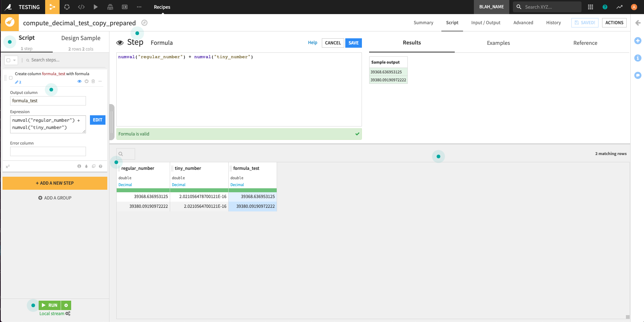Click the duplicate step icon
Image resolution: width=644 pixels, height=322 pixels.
94,166
